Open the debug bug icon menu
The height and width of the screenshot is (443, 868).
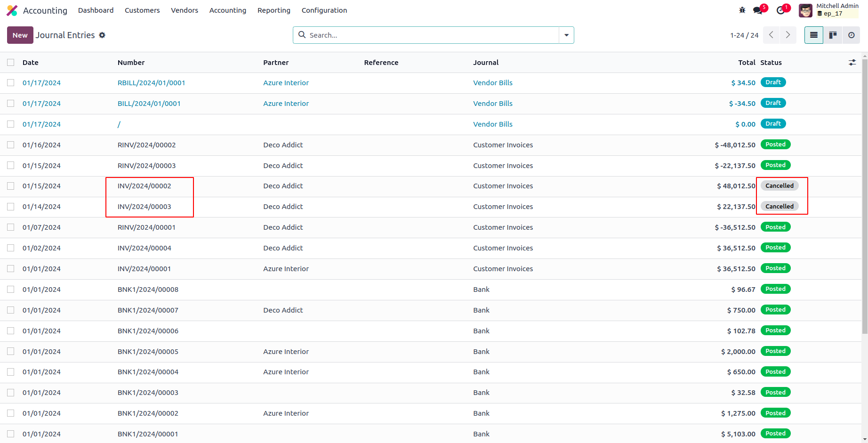click(x=742, y=10)
